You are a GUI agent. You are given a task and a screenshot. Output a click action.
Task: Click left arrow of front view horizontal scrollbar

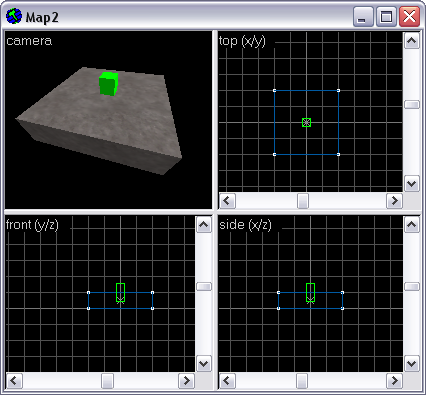(14, 381)
